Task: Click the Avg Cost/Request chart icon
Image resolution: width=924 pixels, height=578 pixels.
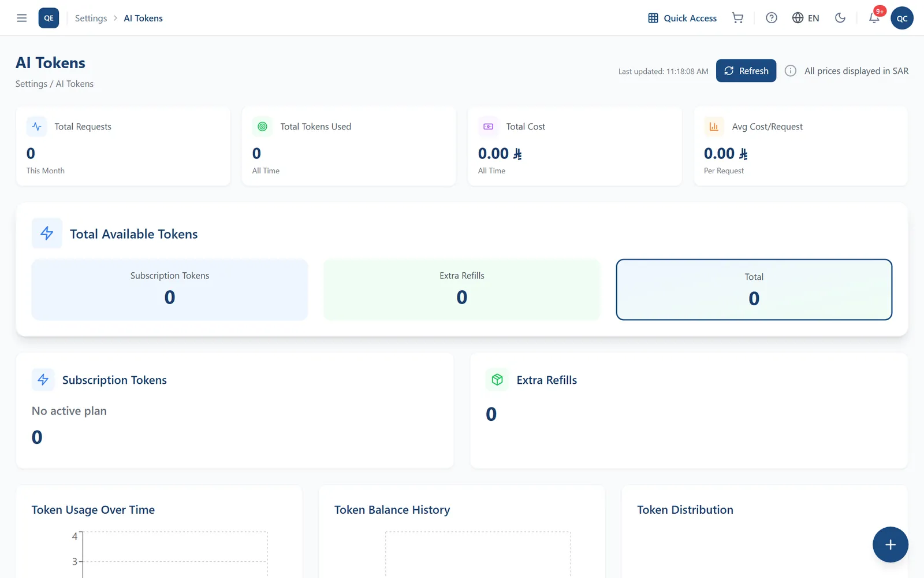Action: coord(714,127)
